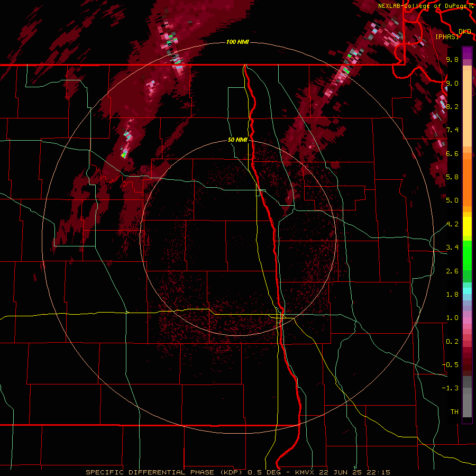Click the 5.8 value on the color scale
This screenshot has width=476, height=476.
click(452, 177)
